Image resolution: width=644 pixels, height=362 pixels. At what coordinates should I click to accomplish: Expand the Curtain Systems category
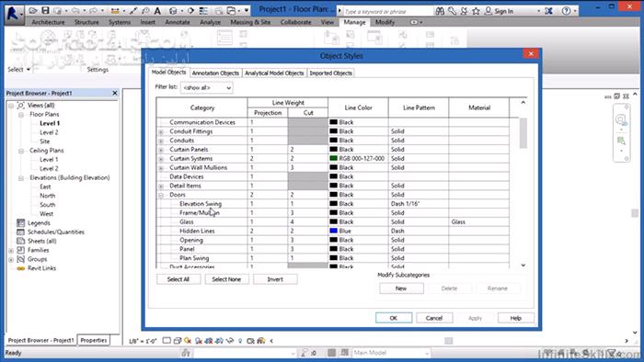(x=161, y=159)
